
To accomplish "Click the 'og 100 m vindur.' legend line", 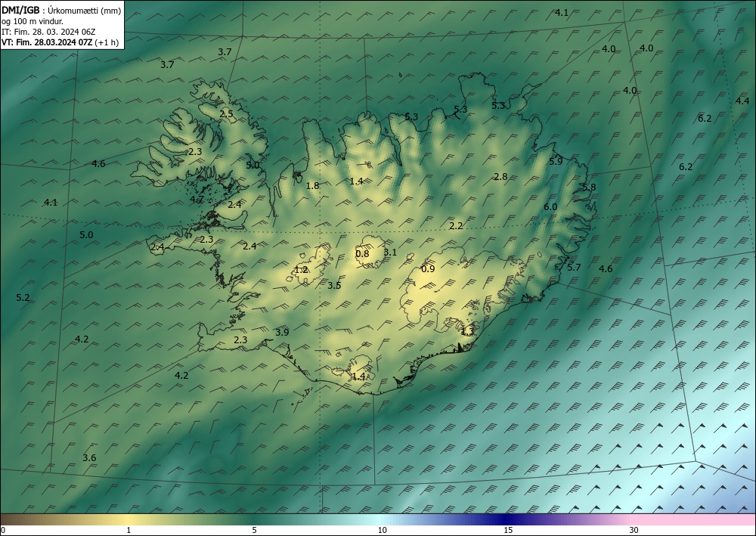I will pyautogui.click(x=33, y=20).
